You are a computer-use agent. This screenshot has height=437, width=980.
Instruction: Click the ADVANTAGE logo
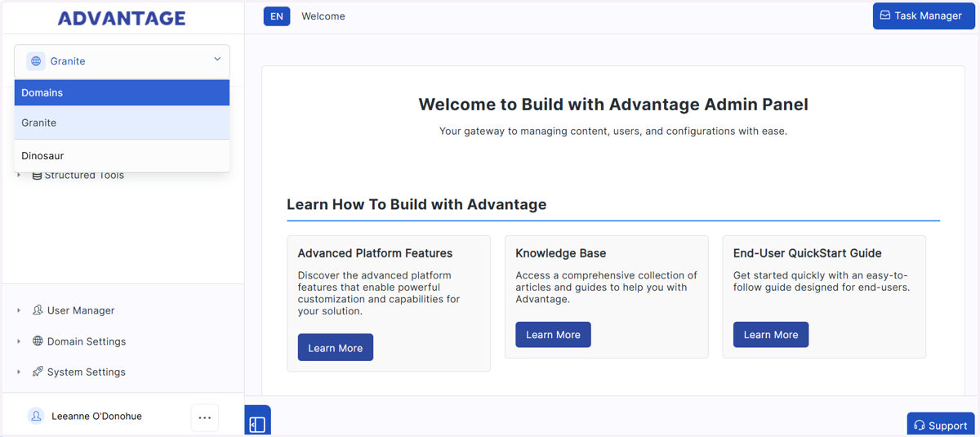coord(122,18)
